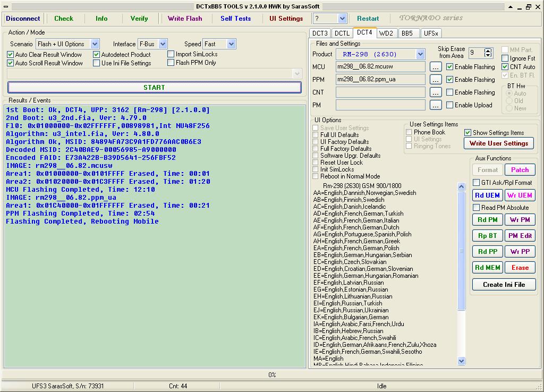Browse for the PM file

pos(436,105)
